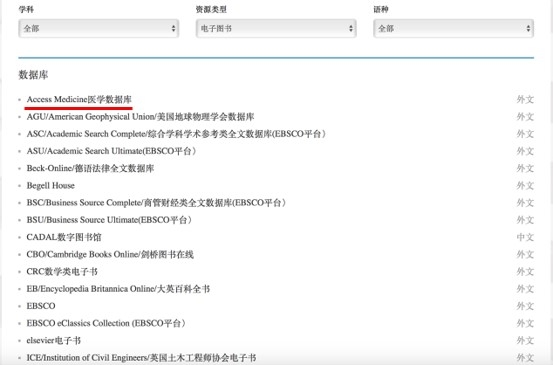The height and width of the screenshot is (365, 553).
Task: Open the 学科 dropdown set to 全部
Action: pos(98,29)
